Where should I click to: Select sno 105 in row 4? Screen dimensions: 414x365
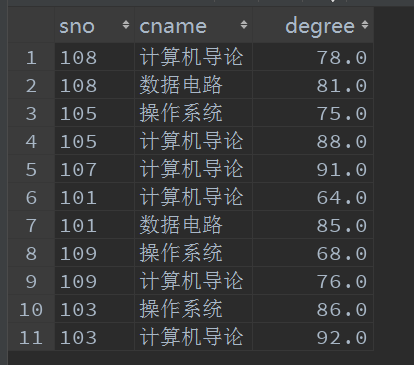pos(94,141)
